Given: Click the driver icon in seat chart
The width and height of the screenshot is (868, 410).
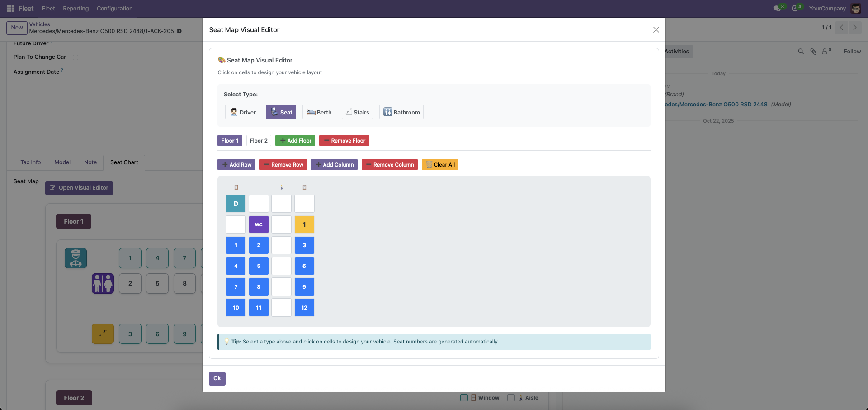Looking at the screenshot, I should (x=76, y=258).
